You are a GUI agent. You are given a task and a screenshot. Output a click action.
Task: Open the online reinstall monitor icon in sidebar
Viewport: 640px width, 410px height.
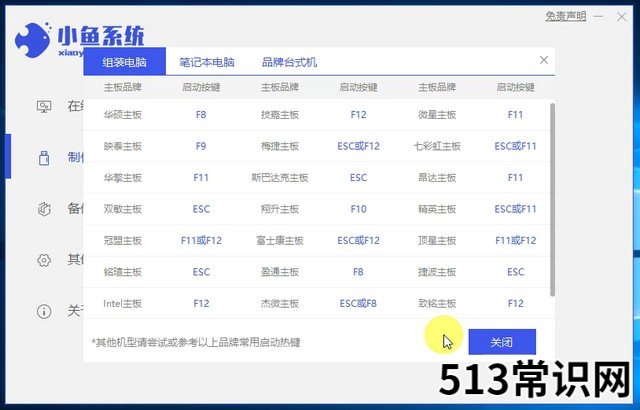point(44,107)
